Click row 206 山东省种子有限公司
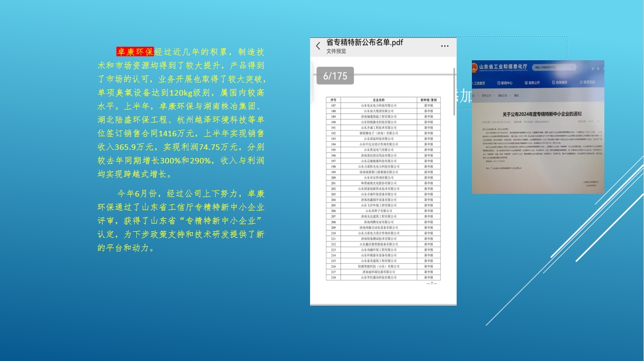This screenshot has width=644, height=361. click(x=383, y=211)
